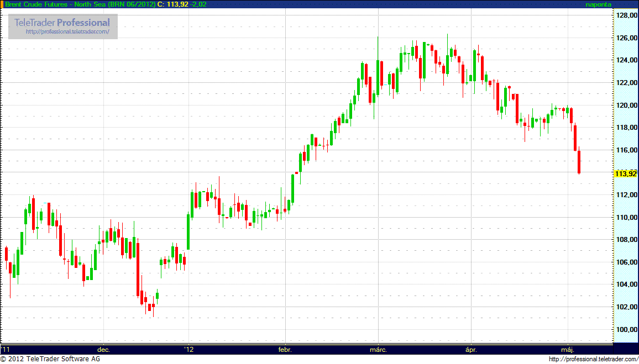Click the 106,00 price axis label
The image size is (639, 364).
pos(627,262)
